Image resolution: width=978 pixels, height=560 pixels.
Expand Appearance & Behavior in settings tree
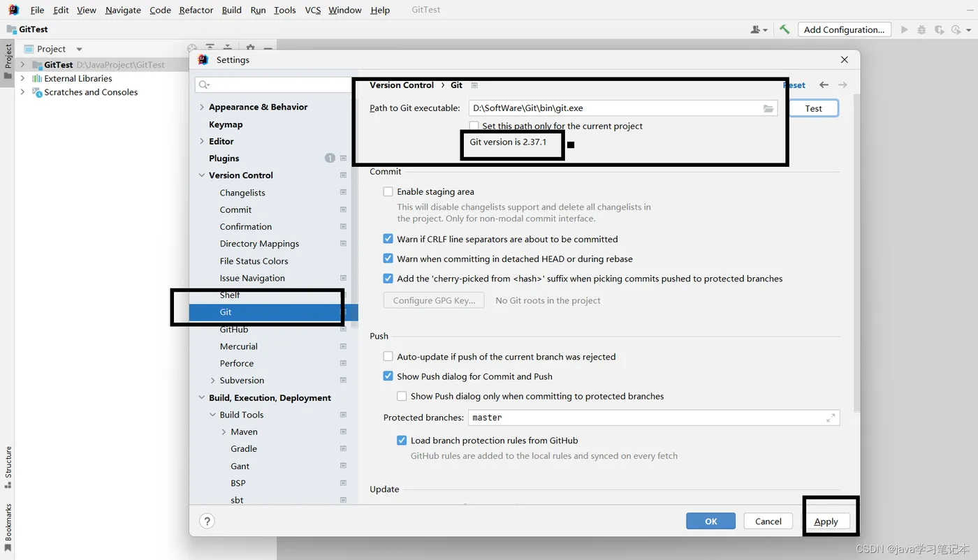[202, 107]
